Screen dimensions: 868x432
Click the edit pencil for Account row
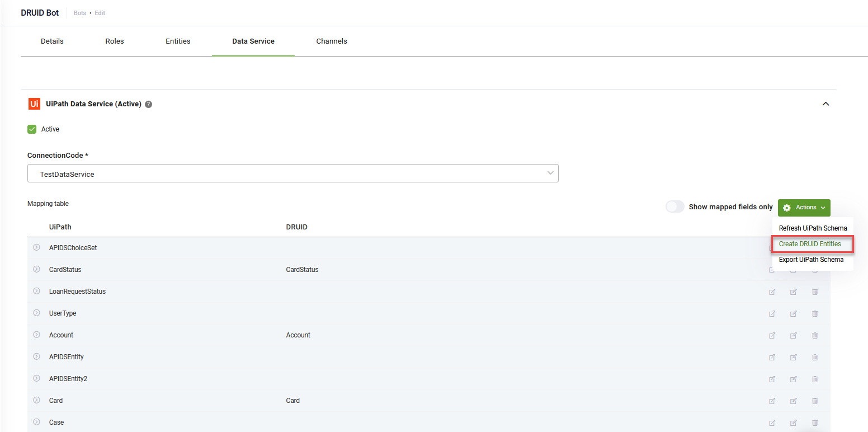click(794, 335)
